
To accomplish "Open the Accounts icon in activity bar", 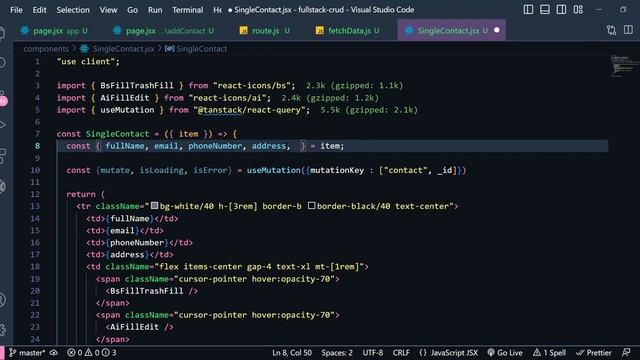I will pos(2,300).
